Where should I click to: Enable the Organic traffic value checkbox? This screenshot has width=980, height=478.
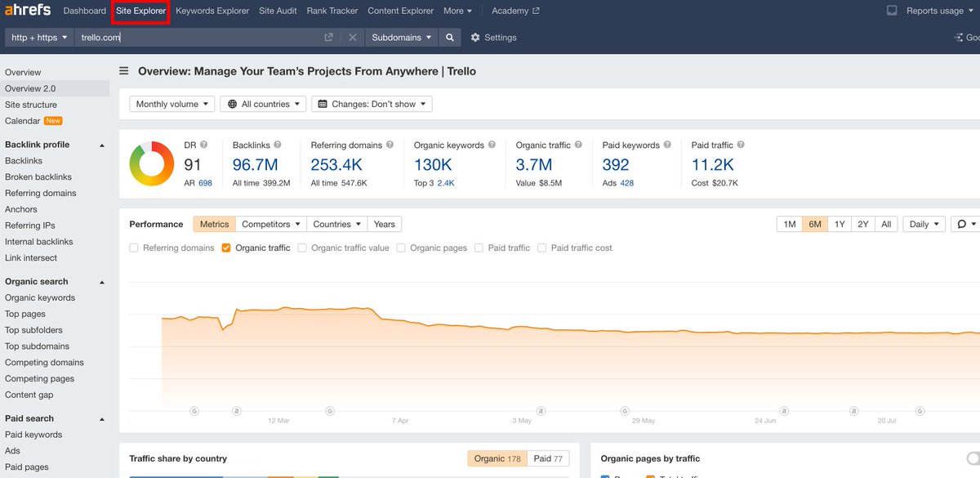coord(302,248)
